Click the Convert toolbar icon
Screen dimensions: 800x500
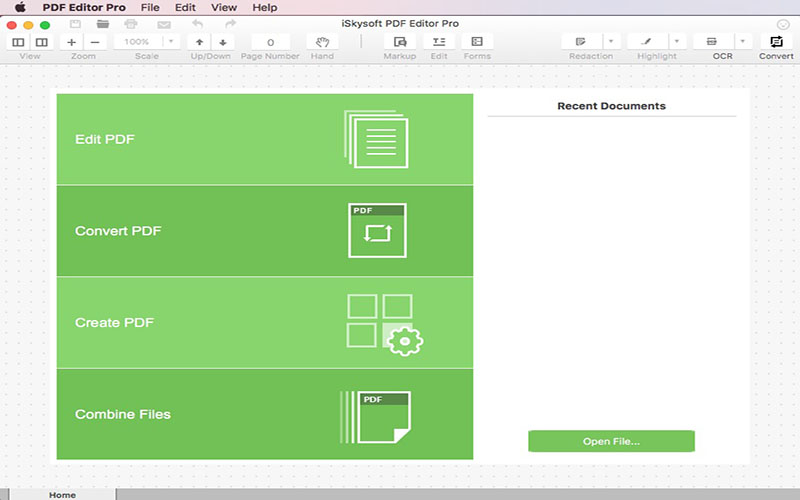776,42
